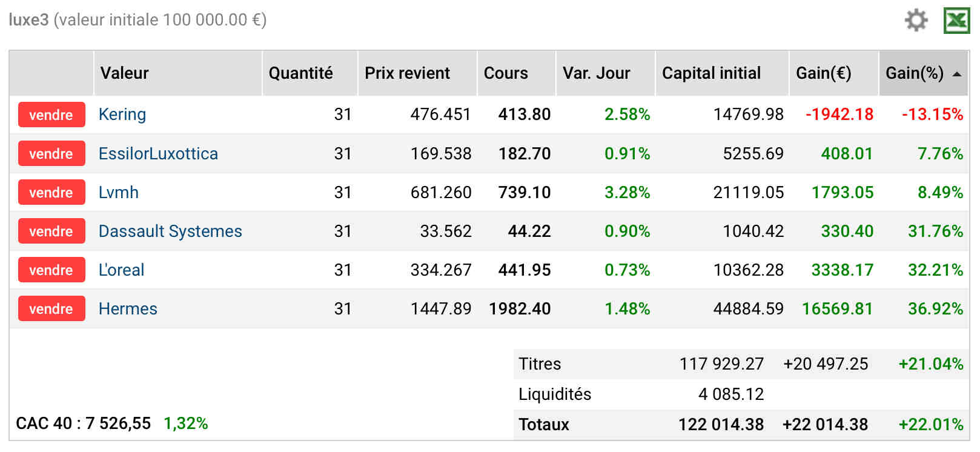Open the portfolio settings gear icon
Image resolution: width=980 pixels, height=452 pixels.
point(916,20)
